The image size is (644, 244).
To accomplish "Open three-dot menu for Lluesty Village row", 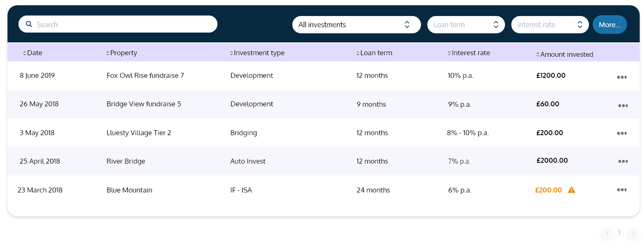I will coord(621,133).
